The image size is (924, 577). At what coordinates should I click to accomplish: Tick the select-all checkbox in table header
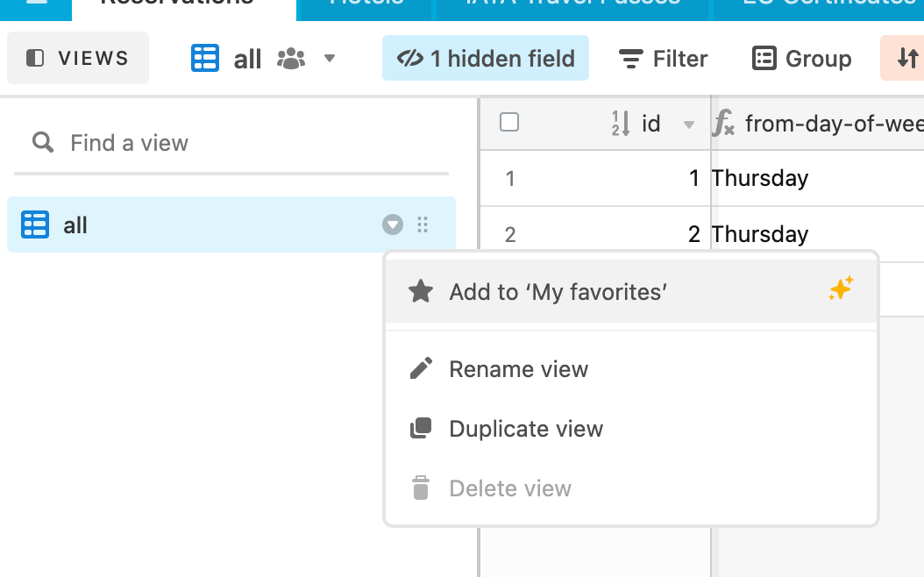point(509,123)
